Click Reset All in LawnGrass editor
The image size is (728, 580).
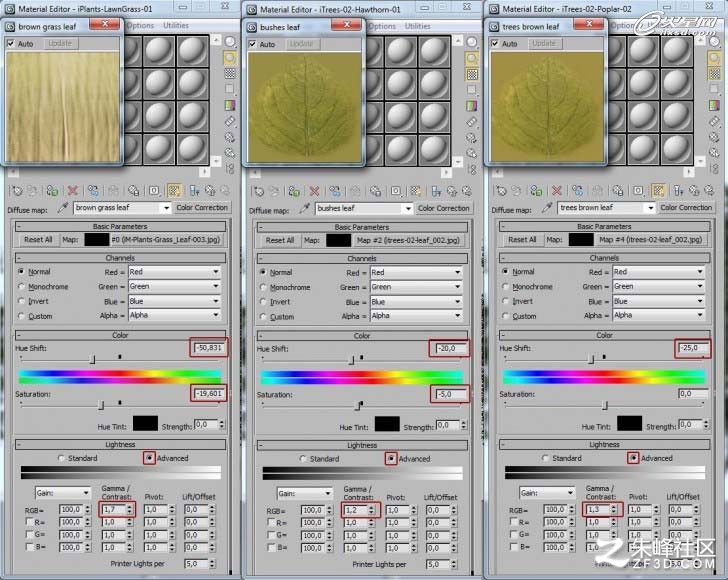click(x=38, y=240)
